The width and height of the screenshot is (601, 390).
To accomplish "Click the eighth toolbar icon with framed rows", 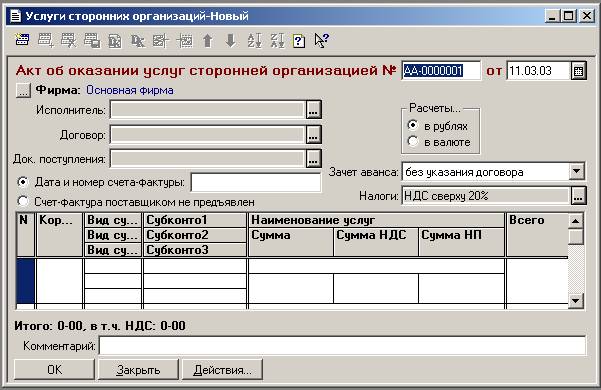I will pyautogui.click(x=185, y=41).
